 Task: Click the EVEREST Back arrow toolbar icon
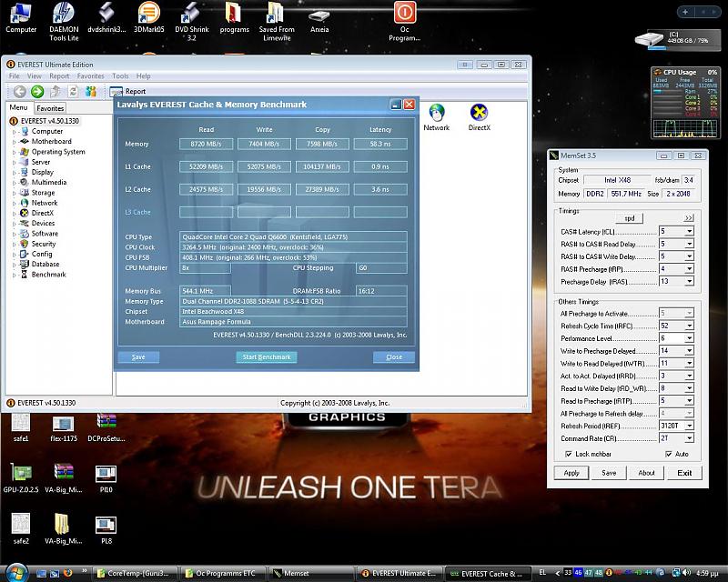19,92
